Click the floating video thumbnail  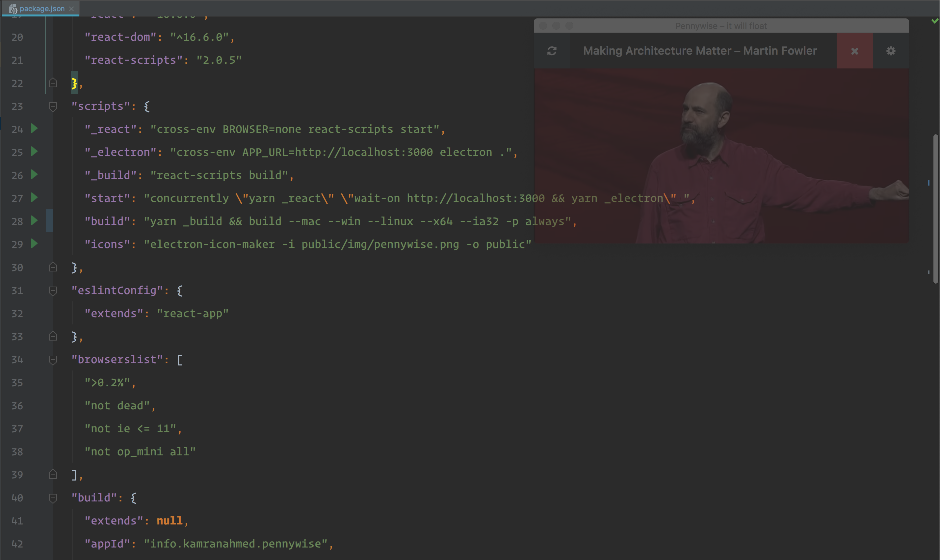pyautogui.click(x=721, y=156)
